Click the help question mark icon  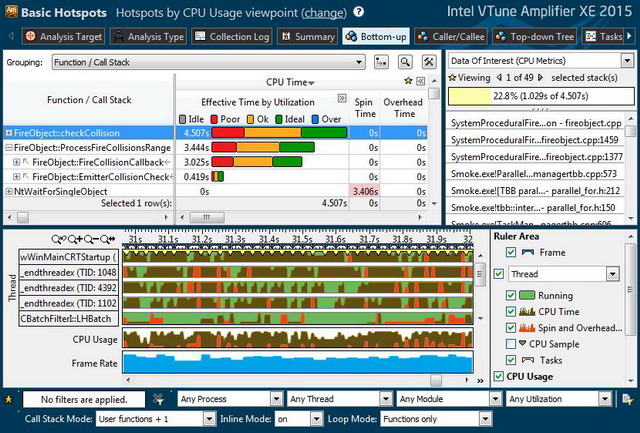358,12
